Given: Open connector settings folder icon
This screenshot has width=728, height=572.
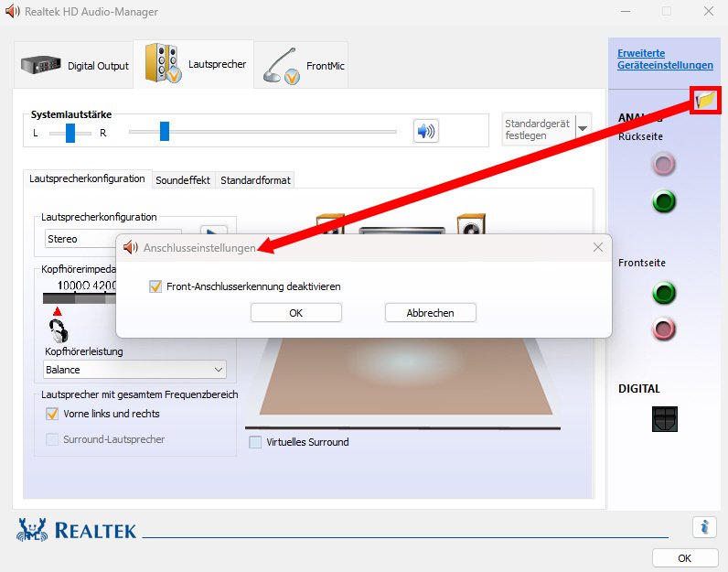Looking at the screenshot, I should (706, 100).
